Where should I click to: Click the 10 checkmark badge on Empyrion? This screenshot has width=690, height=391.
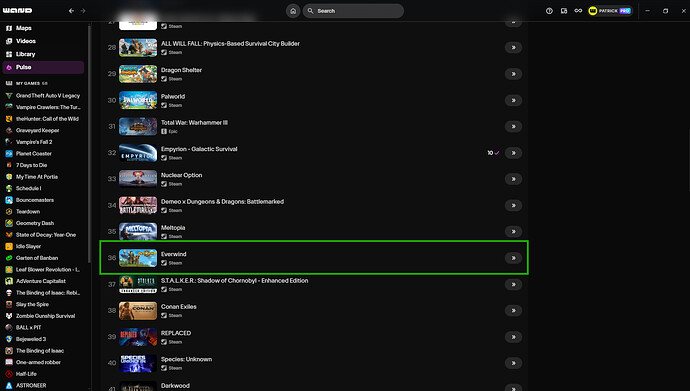493,153
